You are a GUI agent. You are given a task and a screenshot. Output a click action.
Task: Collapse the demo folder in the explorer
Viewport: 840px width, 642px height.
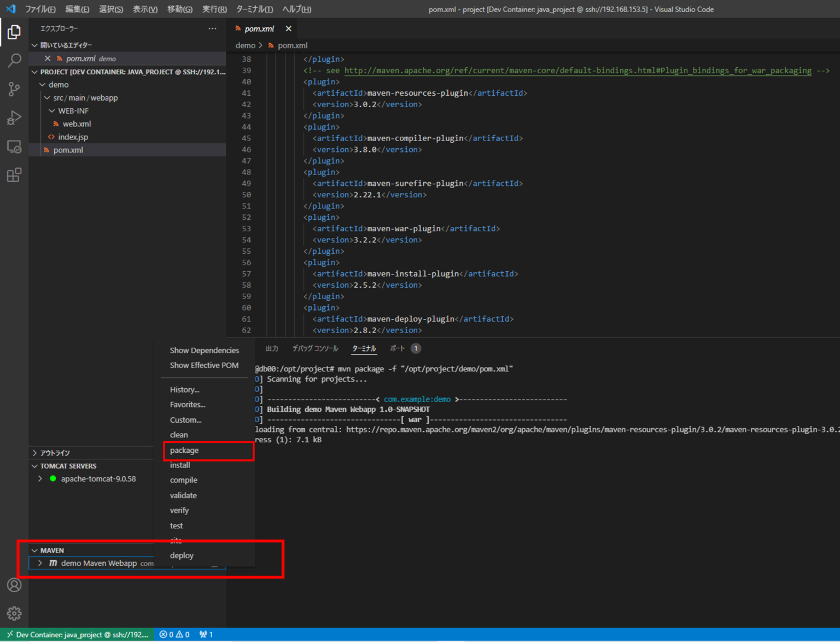[x=43, y=84]
